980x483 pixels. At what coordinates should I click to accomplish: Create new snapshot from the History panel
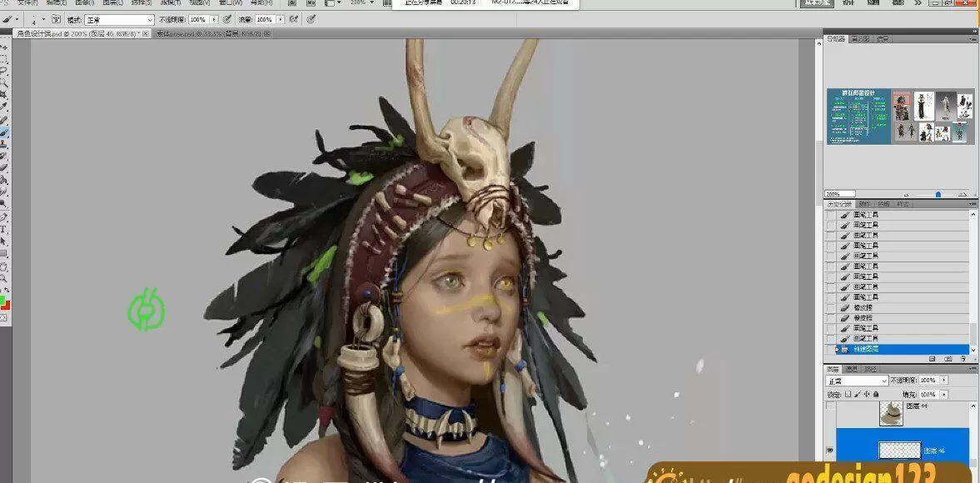click(x=948, y=358)
